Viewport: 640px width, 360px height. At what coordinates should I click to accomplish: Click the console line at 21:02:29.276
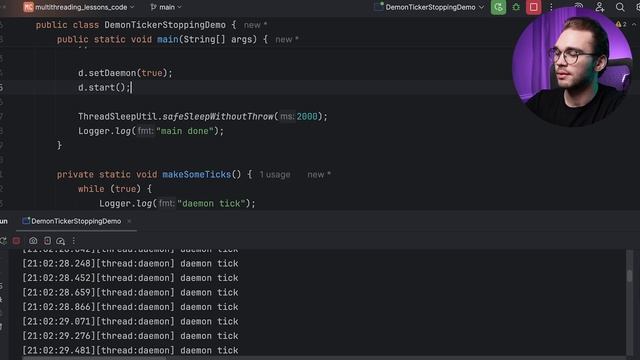130,336
